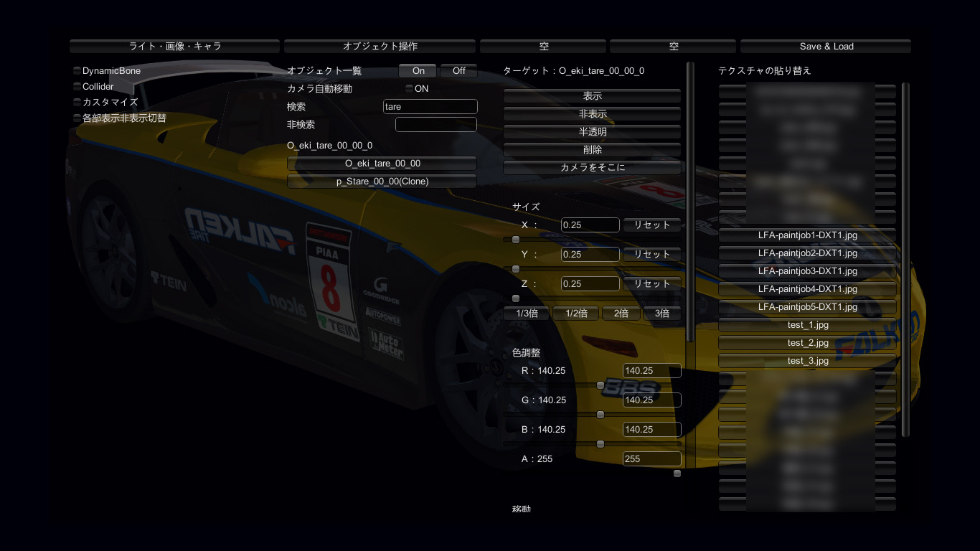Scale the object by 2倍
This screenshot has width=980, height=551.
tap(621, 314)
